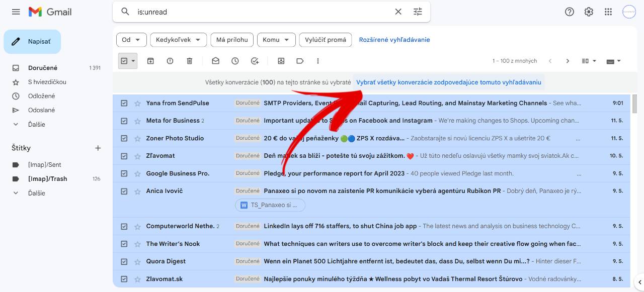
Task: Go to next page of results
Action: point(568,61)
